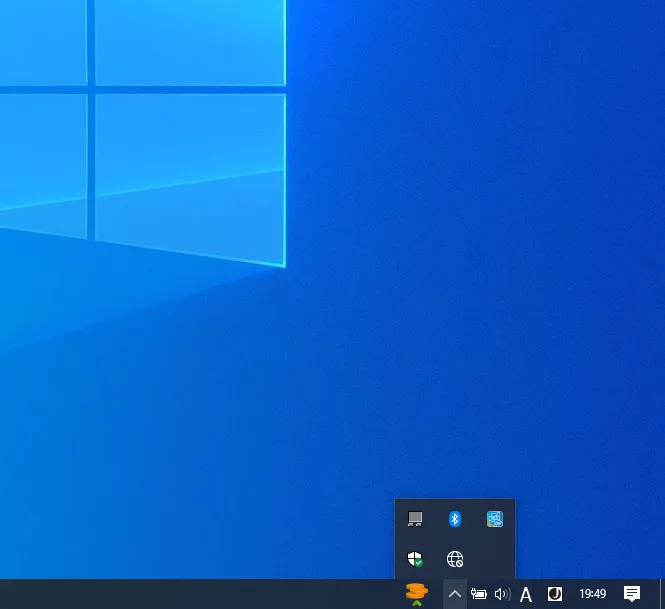Open the clock showing 19:49
Viewport: 665px width, 609px height.
593,594
